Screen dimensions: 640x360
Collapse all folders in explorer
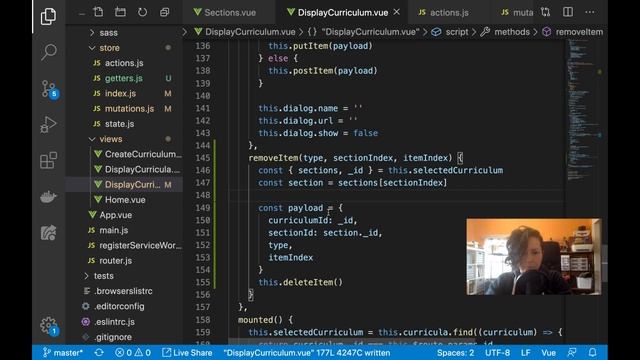(164, 12)
